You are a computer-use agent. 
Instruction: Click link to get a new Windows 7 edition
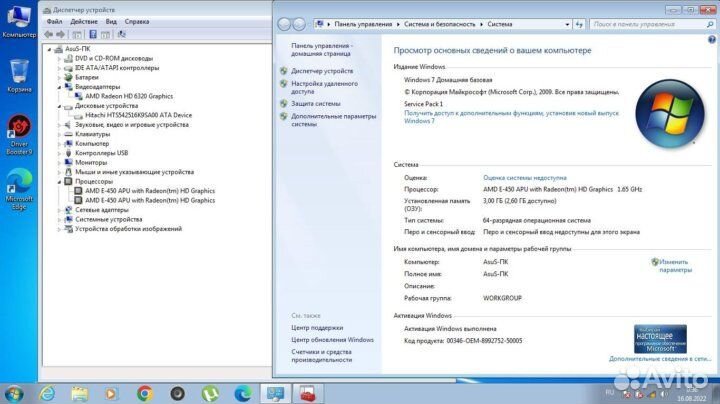(x=511, y=117)
